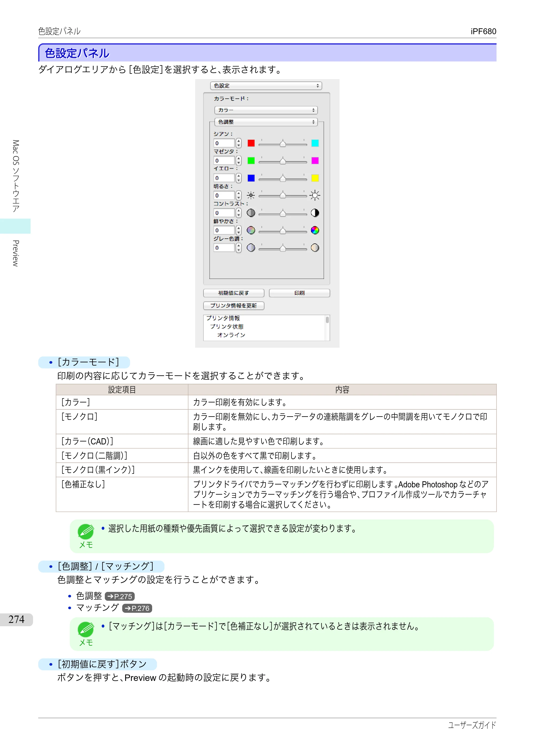This screenshot has width=535, height=756.
Task: Click the red swatch beside the Cyan slider
Action: pos(251,143)
